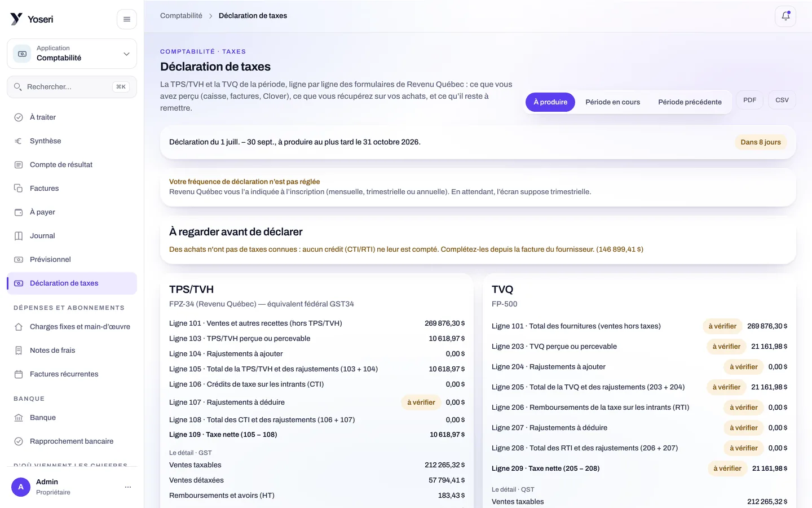
Task: Click the breadcrumb chevron after Comptabilité
Action: (210, 16)
